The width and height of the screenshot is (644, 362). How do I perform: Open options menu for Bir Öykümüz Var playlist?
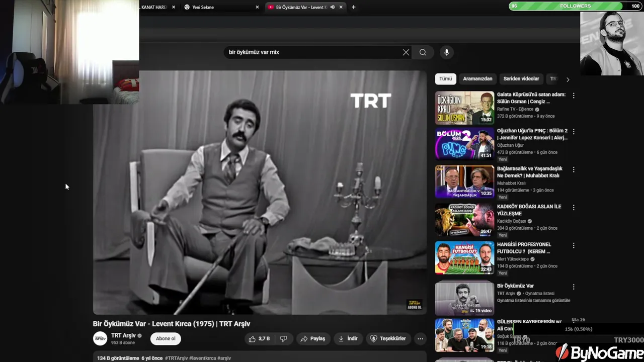574,287
